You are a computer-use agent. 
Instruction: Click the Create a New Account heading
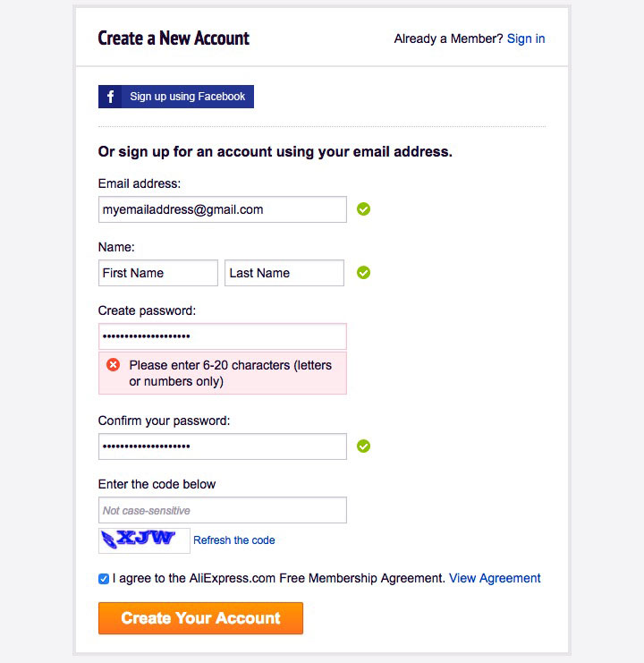coord(174,38)
